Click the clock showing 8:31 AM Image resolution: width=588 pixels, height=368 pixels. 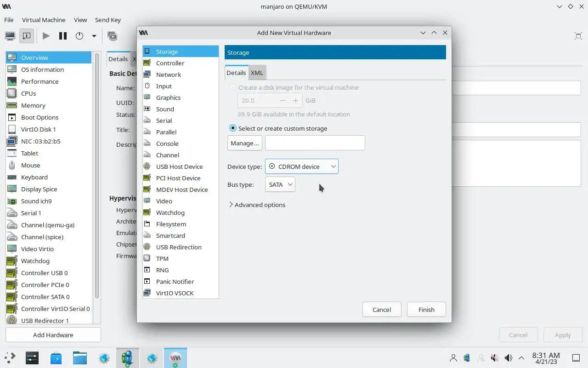546,358
